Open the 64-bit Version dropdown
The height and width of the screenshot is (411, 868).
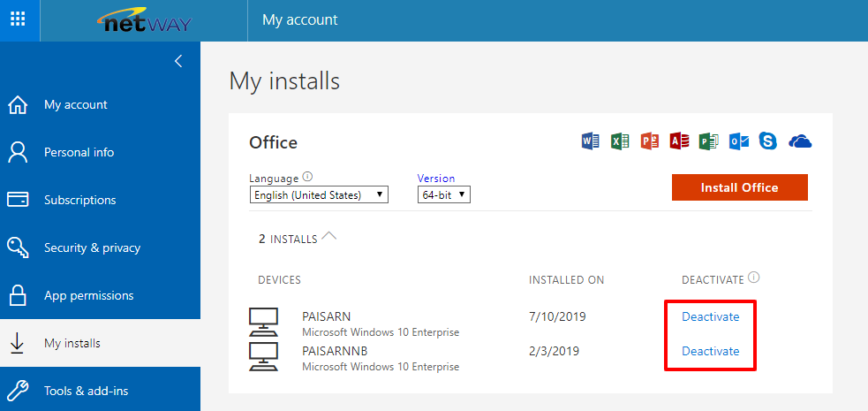(443, 194)
